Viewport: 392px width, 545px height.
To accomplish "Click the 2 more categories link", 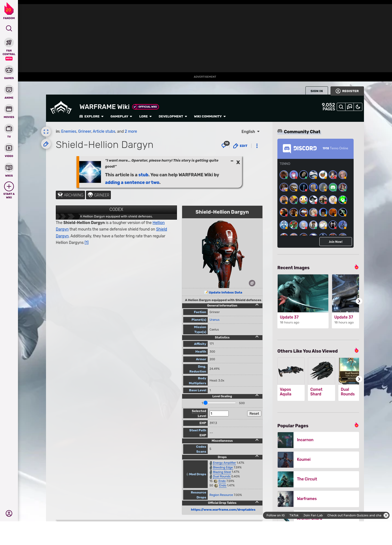I will click(x=131, y=131).
